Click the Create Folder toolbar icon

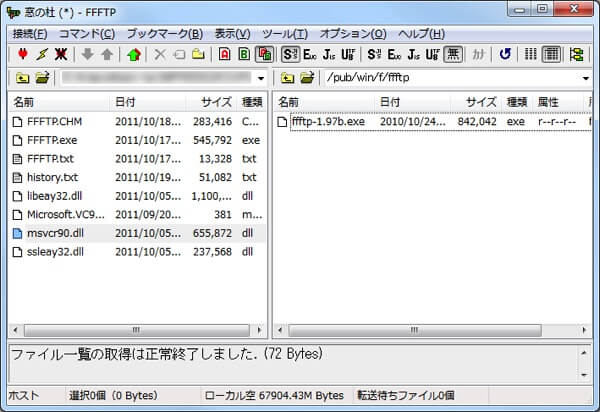198,54
